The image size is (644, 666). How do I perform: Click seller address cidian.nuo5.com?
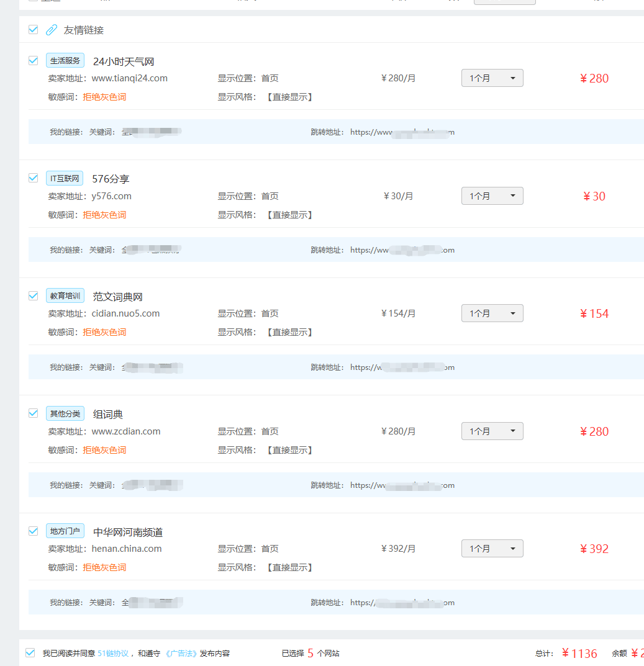click(x=126, y=313)
